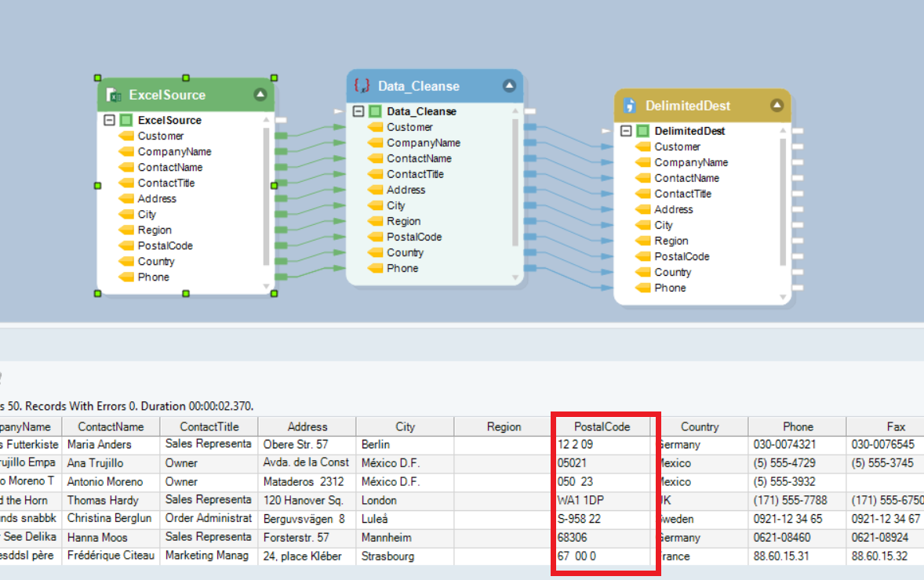Click contact title cell Order Administrat
Viewport: 924px width, 580px height.
tap(209, 519)
